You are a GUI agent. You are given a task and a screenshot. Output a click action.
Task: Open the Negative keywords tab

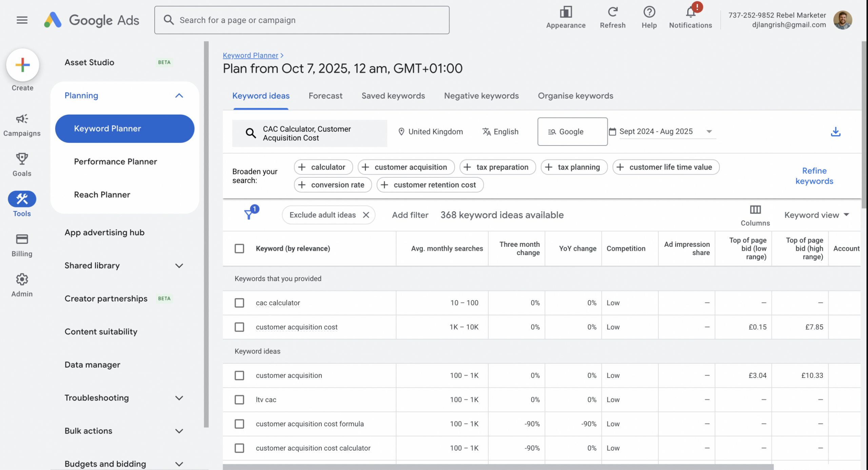(481, 96)
